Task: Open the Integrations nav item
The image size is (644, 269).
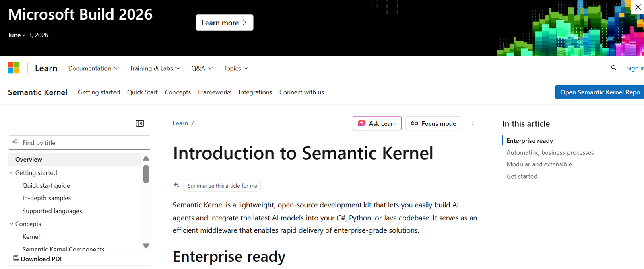Action: [x=256, y=92]
